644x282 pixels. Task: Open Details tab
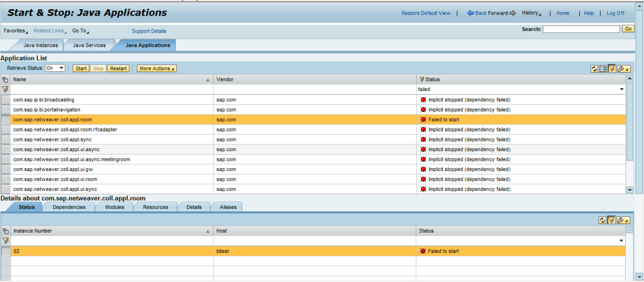click(x=194, y=207)
